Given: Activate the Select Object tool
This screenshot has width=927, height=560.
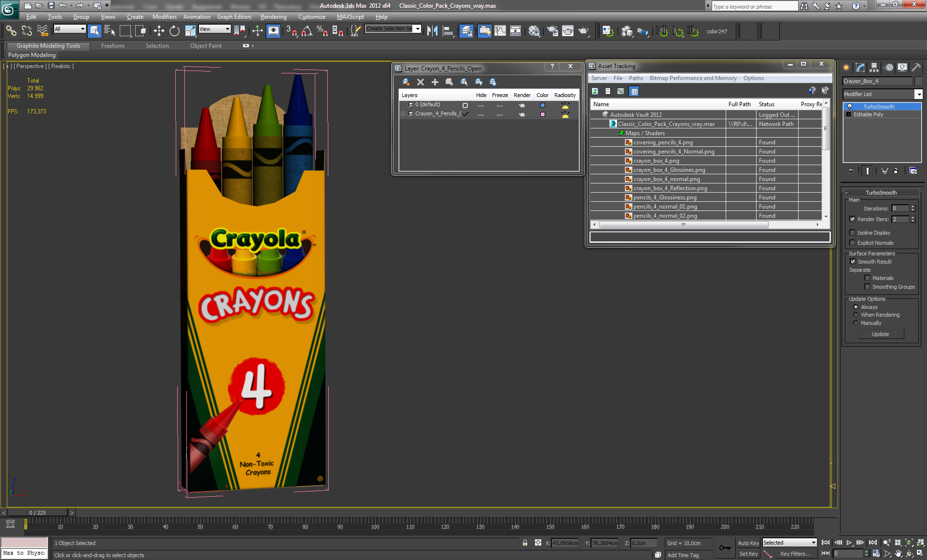Looking at the screenshot, I should 94,31.
